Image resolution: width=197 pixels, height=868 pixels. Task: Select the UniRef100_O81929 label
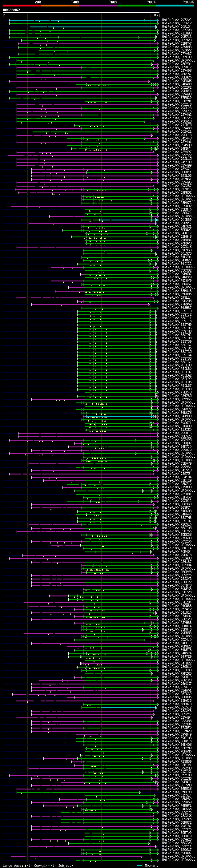click(177, 40)
